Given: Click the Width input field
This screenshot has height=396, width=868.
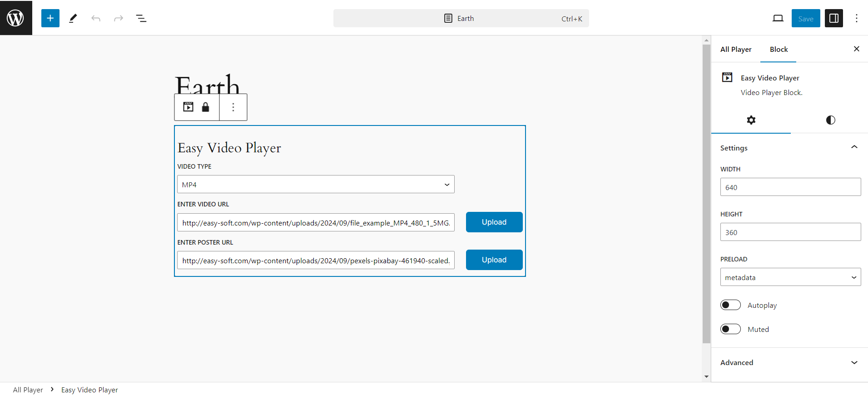Looking at the screenshot, I should click(790, 187).
